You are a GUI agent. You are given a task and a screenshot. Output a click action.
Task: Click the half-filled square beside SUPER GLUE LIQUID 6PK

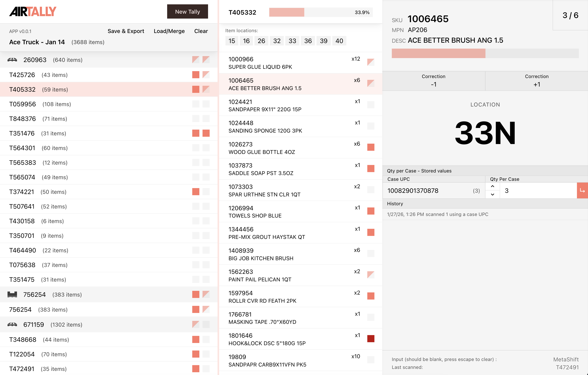371,62
